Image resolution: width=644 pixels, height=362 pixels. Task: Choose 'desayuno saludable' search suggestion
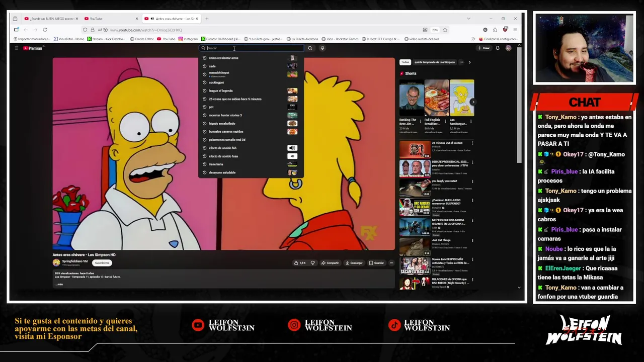tap(251, 172)
